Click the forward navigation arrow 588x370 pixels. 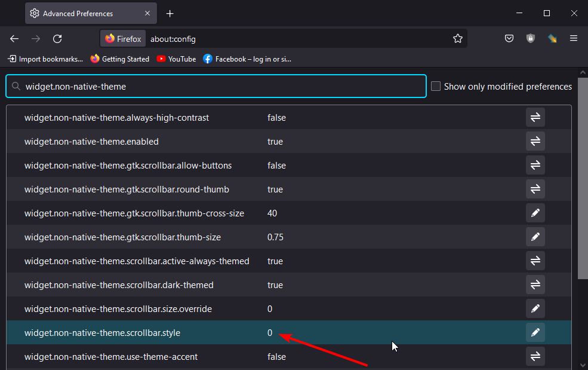point(36,39)
